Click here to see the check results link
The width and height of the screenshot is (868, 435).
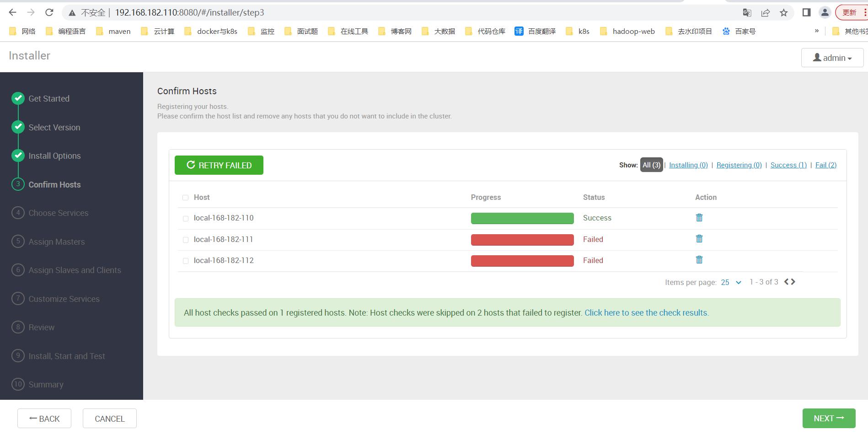pos(647,313)
